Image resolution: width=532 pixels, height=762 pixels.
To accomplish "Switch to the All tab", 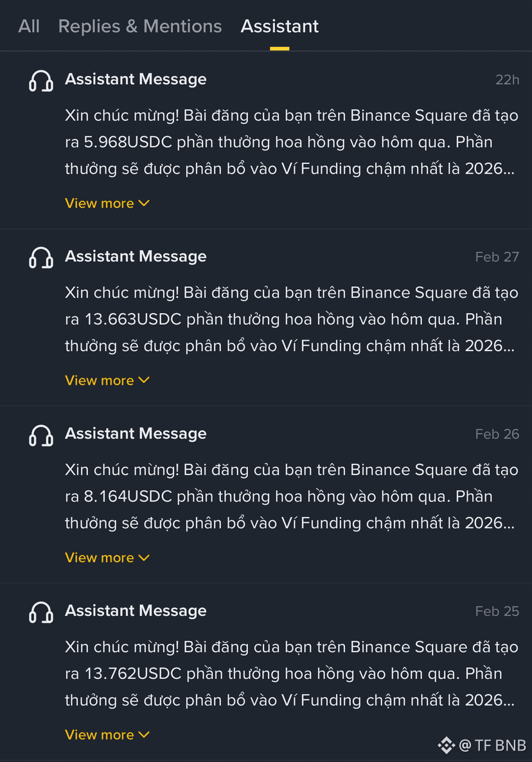I will tap(29, 26).
